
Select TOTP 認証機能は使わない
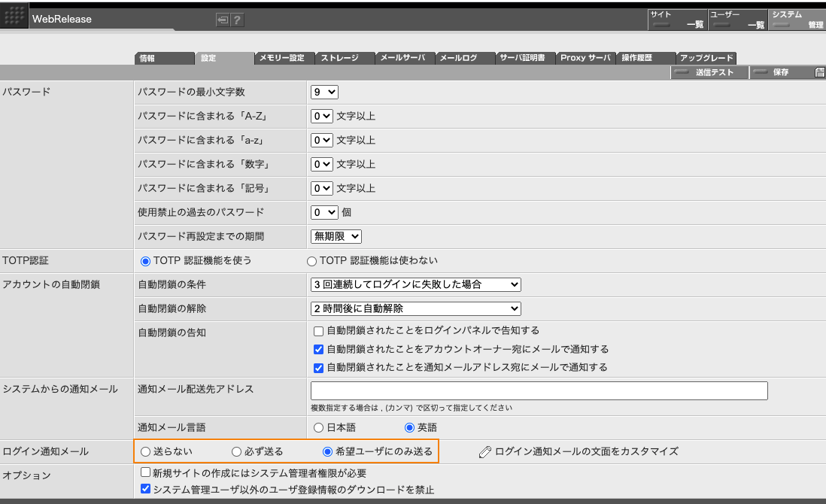point(310,260)
